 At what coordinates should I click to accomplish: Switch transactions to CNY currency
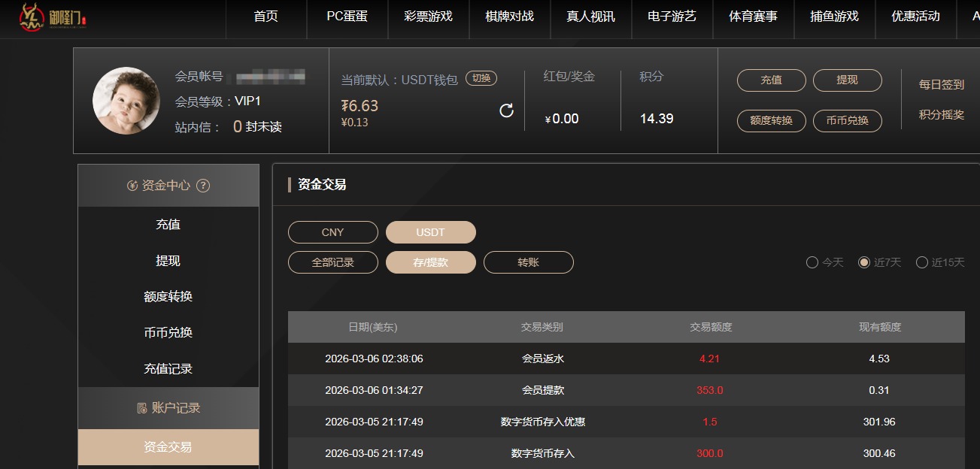[x=332, y=231]
